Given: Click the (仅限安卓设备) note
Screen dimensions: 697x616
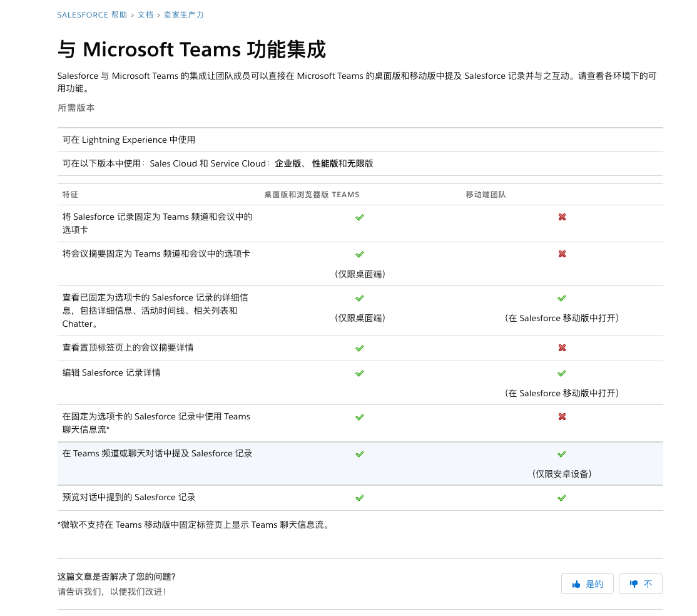Looking at the screenshot, I should tap(562, 474).
